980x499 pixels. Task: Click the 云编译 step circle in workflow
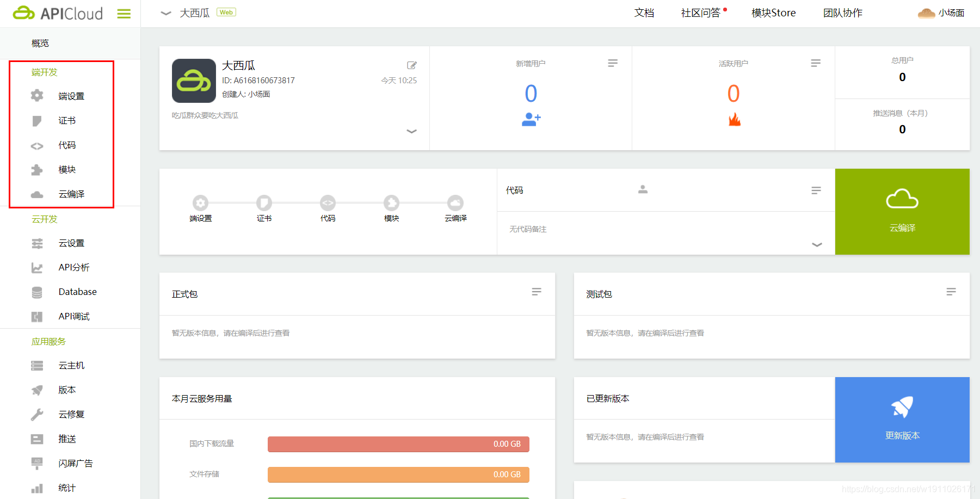pyautogui.click(x=455, y=203)
